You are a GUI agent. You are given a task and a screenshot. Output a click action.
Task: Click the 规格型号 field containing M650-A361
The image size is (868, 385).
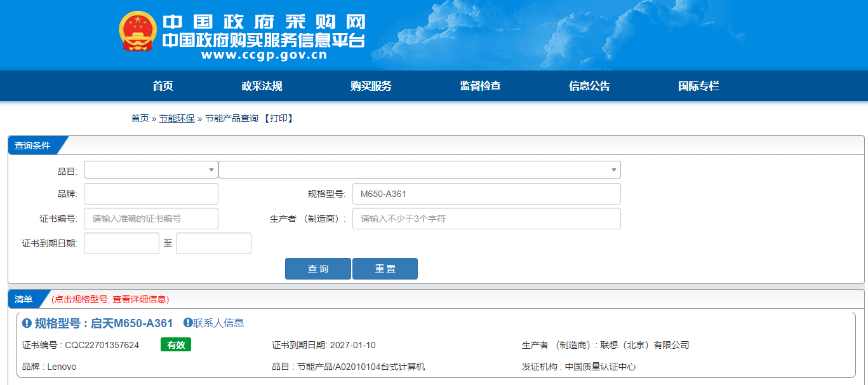point(486,194)
